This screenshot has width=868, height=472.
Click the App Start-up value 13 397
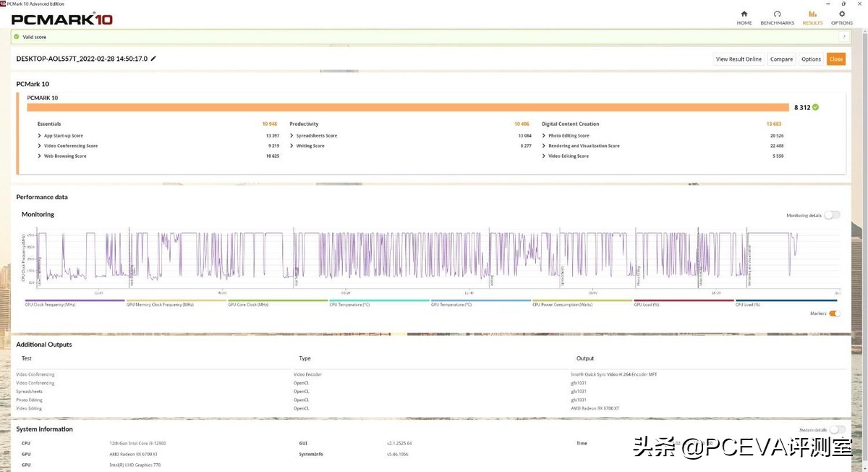pos(272,135)
